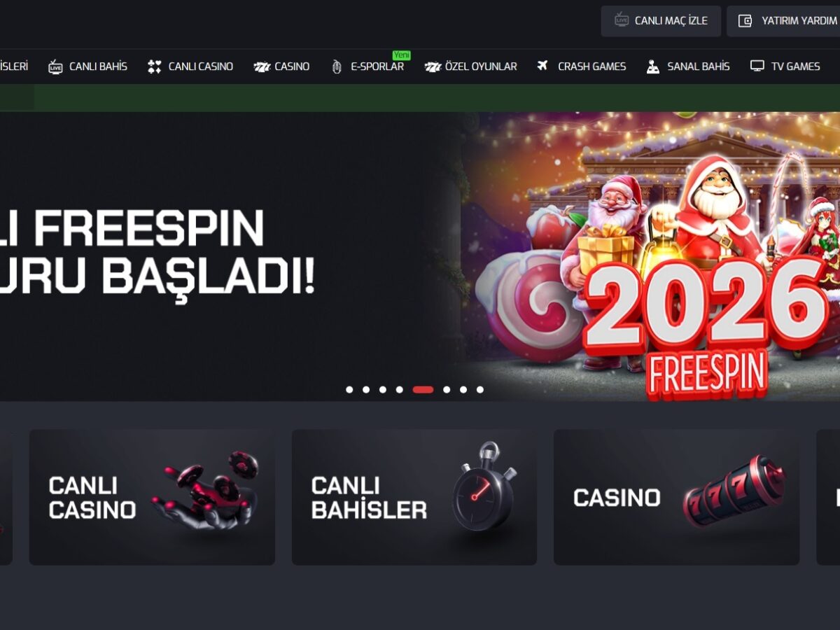The height and width of the screenshot is (630, 840).
Task: Click the TV Games monitor icon
Action: 757,66
